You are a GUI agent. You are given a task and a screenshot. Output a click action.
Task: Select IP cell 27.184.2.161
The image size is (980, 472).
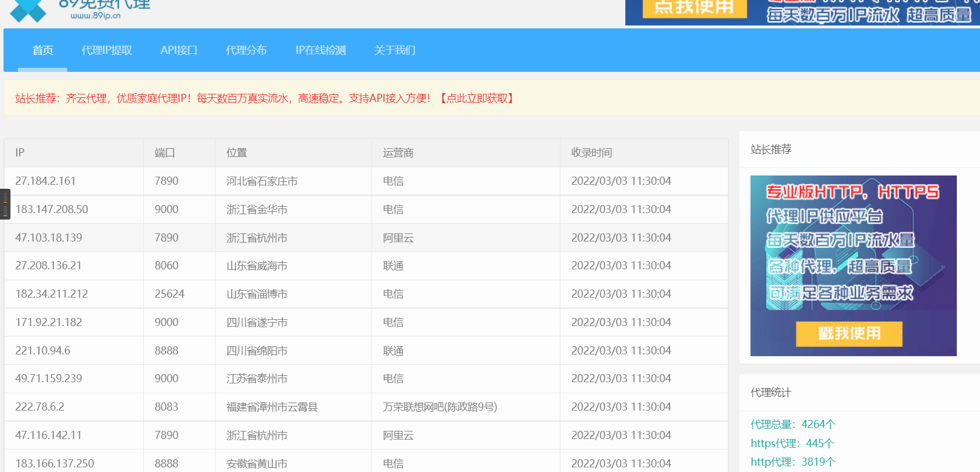click(x=46, y=181)
